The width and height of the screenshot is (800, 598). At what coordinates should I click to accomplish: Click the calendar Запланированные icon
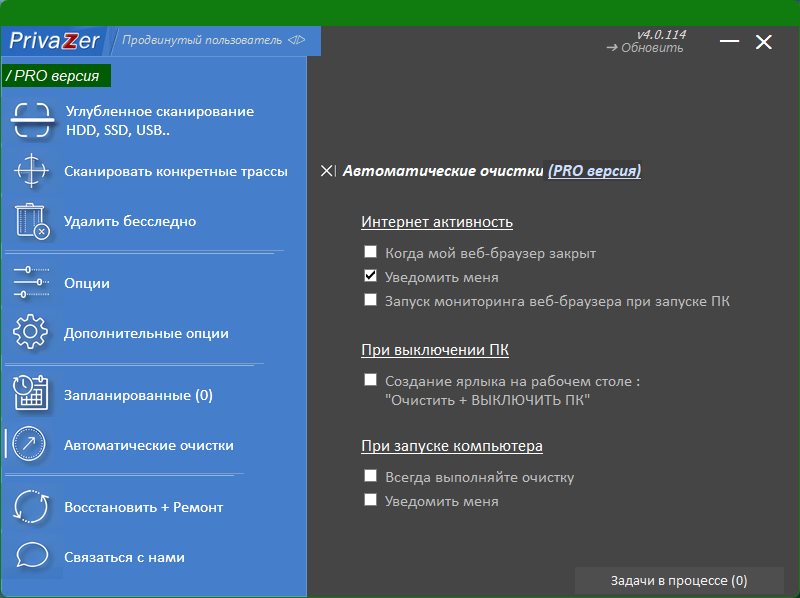pyautogui.click(x=31, y=395)
